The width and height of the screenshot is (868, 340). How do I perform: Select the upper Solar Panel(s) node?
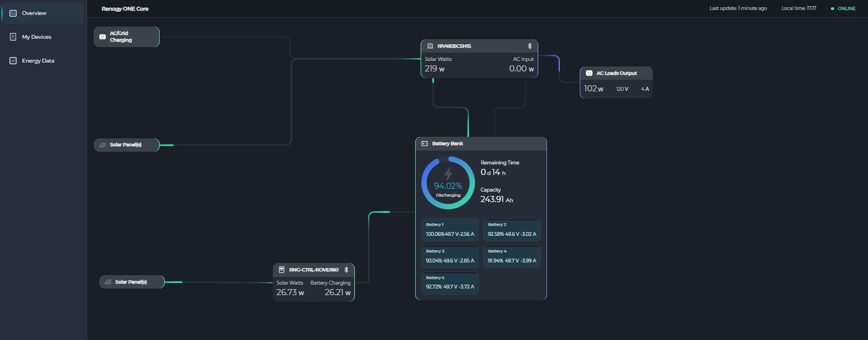tap(126, 145)
